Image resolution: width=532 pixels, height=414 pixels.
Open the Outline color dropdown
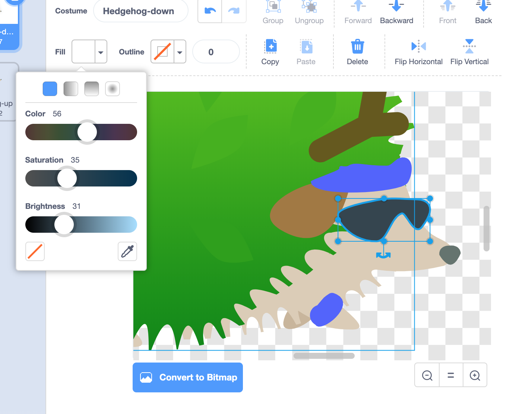click(x=180, y=51)
